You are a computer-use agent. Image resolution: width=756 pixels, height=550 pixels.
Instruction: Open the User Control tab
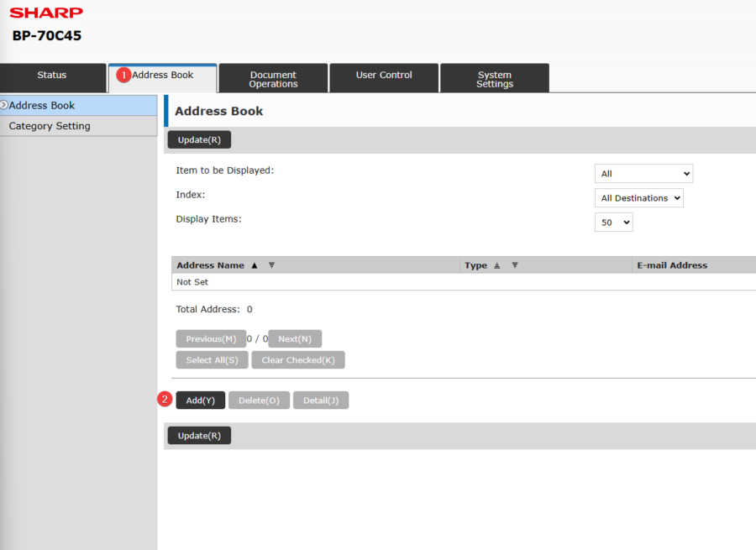pyautogui.click(x=384, y=76)
